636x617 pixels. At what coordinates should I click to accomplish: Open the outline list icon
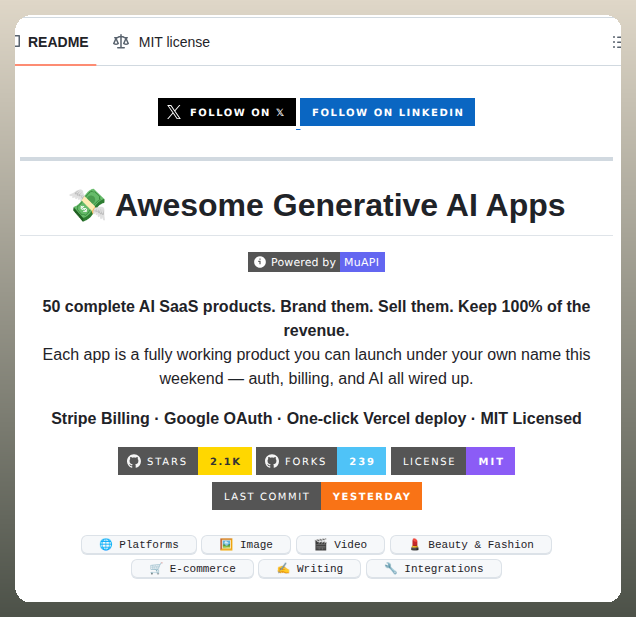tap(616, 42)
